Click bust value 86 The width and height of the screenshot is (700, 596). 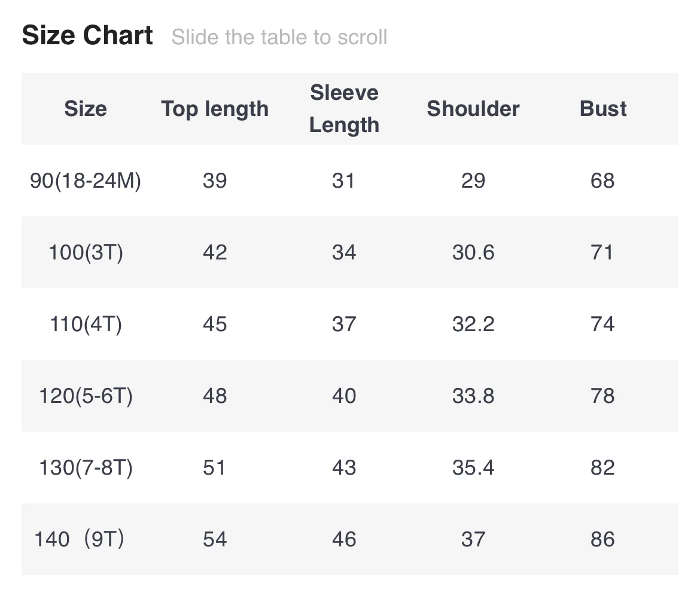click(x=602, y=539)
